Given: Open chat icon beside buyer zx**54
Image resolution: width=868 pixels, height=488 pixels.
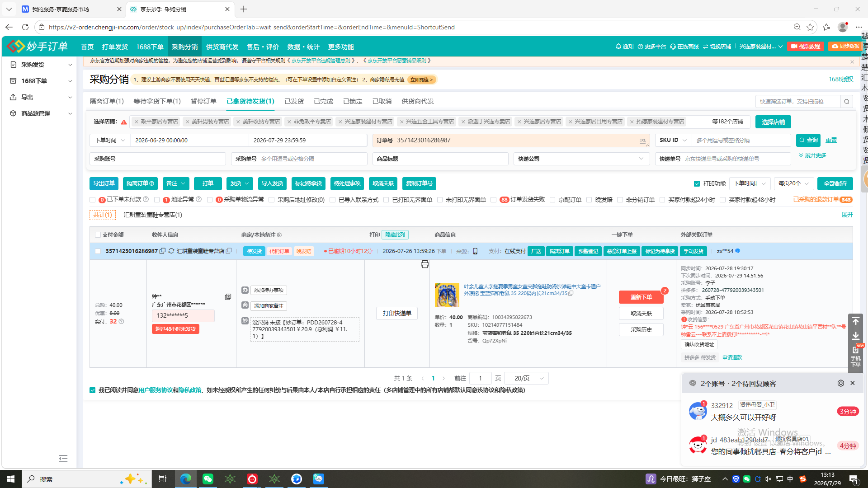Looking at the screenshot, I should (x=738, y=251).
